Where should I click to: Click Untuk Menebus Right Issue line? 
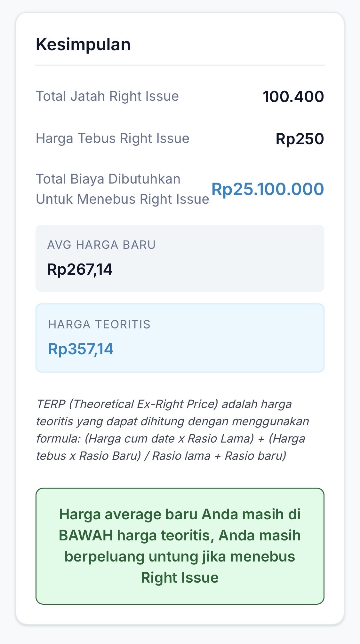point(122,199)
